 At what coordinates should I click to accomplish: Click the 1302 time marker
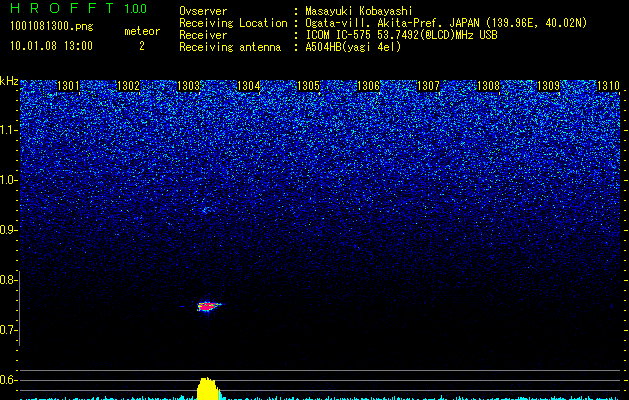[128, 86]
